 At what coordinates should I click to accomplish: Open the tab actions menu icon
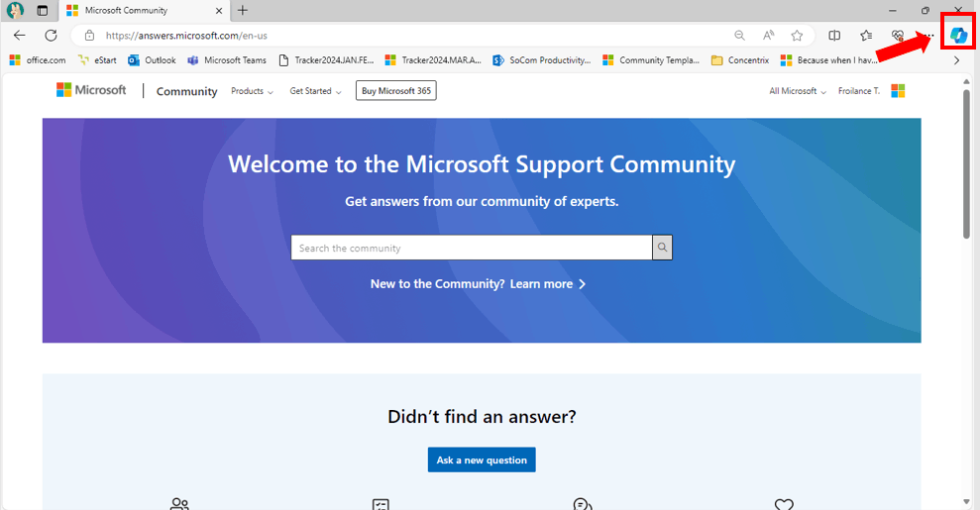(43, 10)
